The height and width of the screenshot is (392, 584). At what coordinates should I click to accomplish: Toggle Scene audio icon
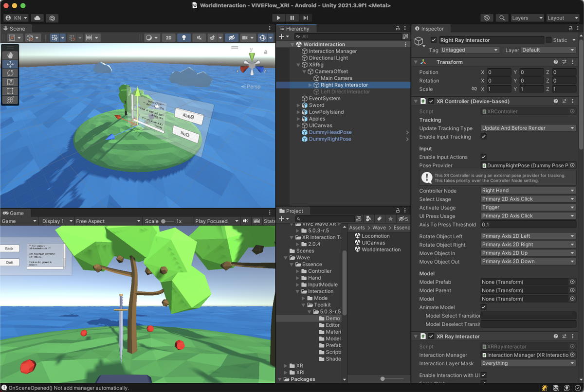(198, 37)
